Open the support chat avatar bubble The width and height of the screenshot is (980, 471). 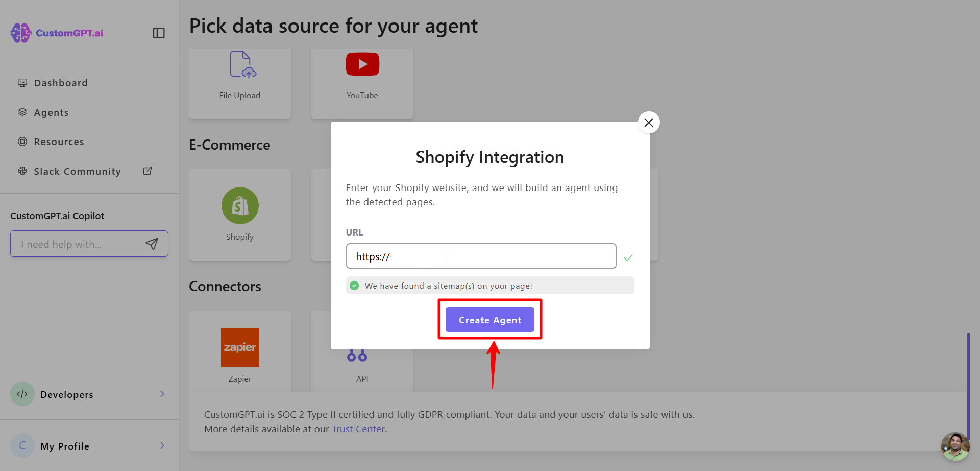[955, 446]
